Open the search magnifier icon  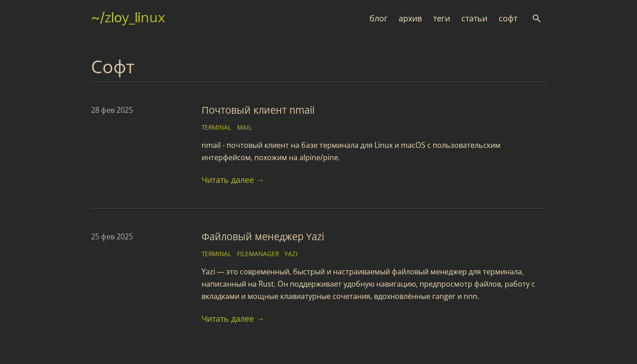coord(536,19)
